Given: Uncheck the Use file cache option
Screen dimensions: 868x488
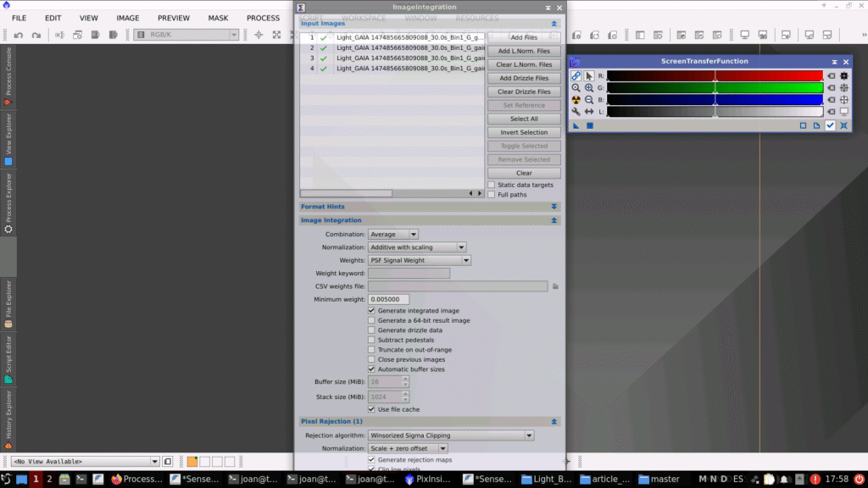Looking at the screenshot, I should coord(371,409).
